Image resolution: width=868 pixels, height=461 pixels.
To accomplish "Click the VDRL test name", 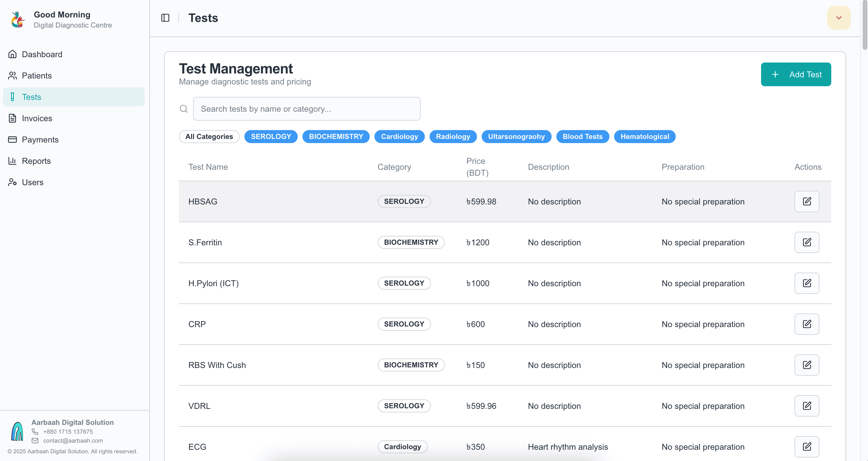I will [x=199, y=406].
